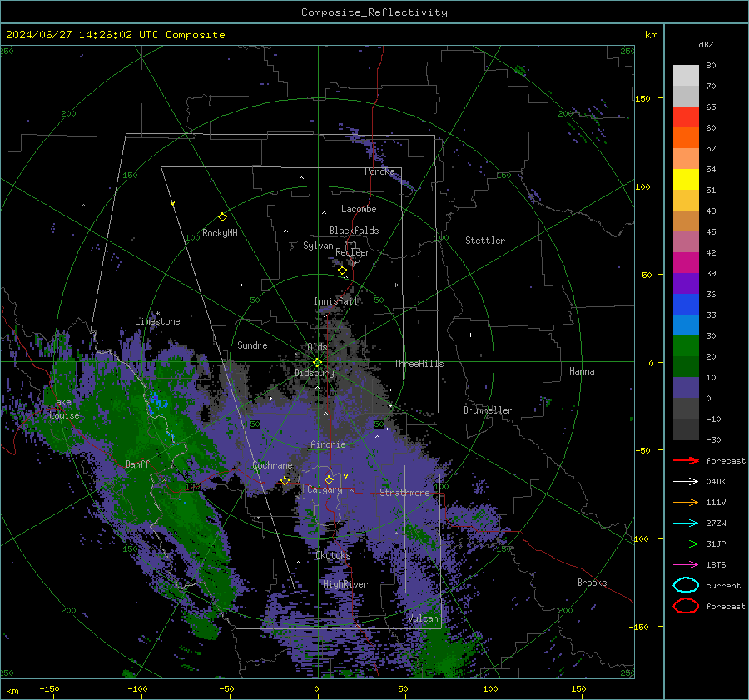This screenshot has height=700, width=749.
Task: Click the km label at top right
Action: point(651,35)
